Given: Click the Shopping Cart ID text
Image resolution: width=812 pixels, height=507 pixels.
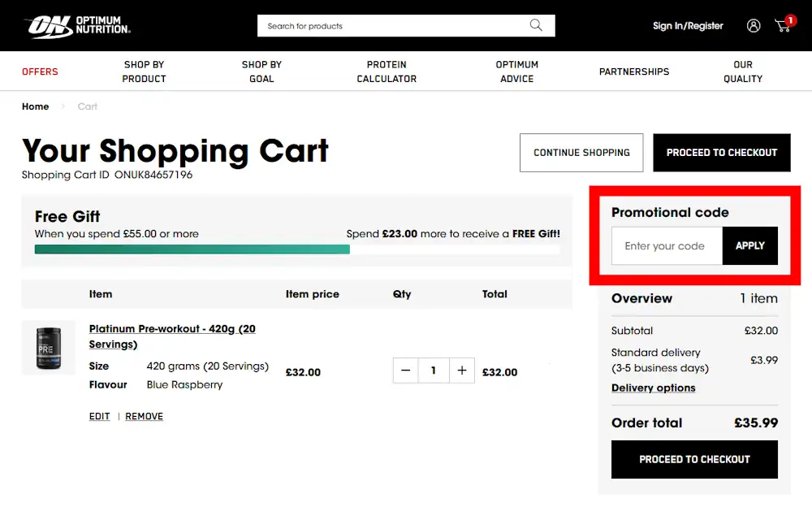Looking at the screenshot, I should click(x=107, y=175).
